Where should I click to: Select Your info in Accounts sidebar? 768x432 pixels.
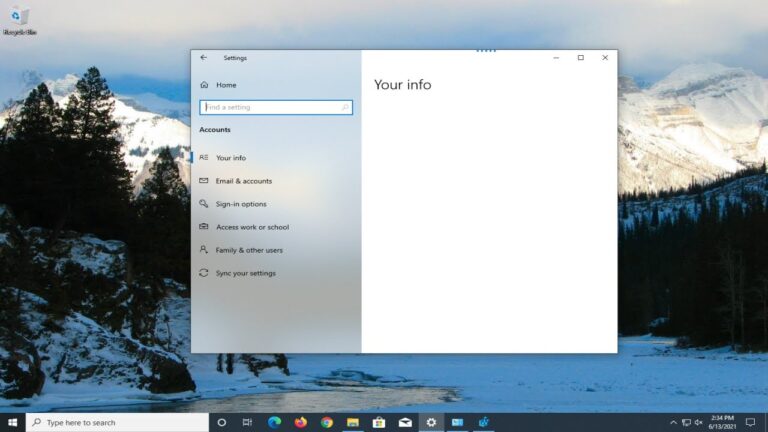point(230,158)
